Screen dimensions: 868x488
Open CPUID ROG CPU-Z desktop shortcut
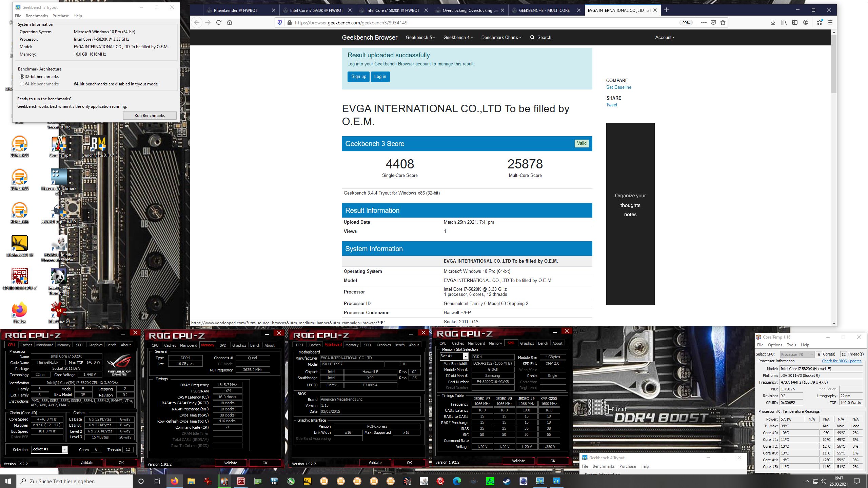pyautogui.click(x=20, y=279)
